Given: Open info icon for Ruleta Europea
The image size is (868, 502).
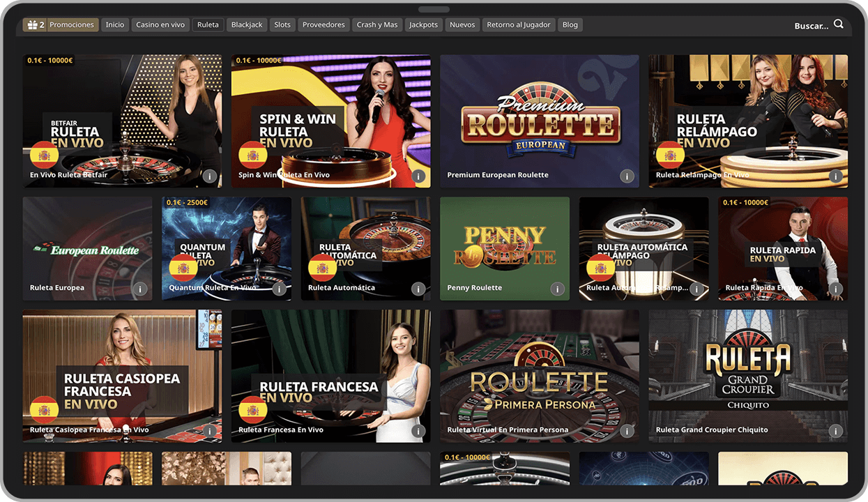Looking at the screenshot, I should click(x=140, y=289).
